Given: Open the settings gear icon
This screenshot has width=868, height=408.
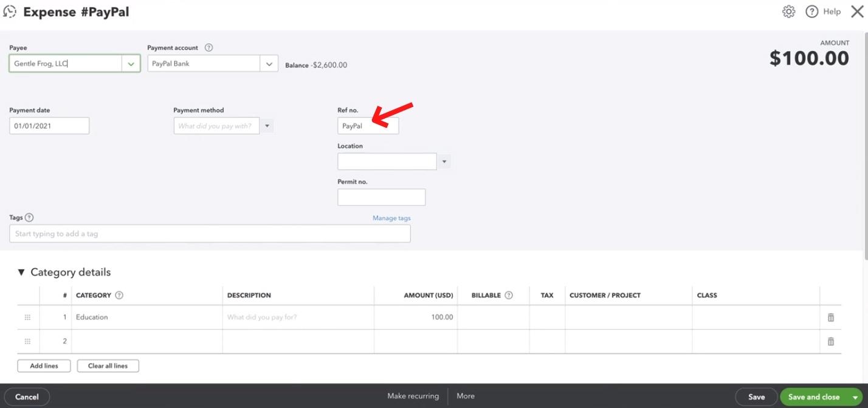Looking at the screenshot, I should tap(788, 12).
